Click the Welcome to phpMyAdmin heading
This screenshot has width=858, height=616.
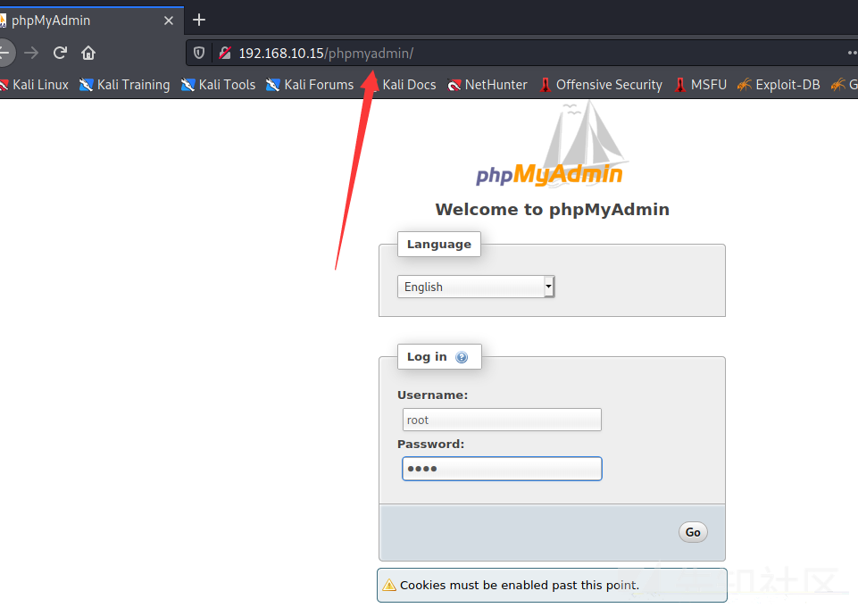click(552, 210)
